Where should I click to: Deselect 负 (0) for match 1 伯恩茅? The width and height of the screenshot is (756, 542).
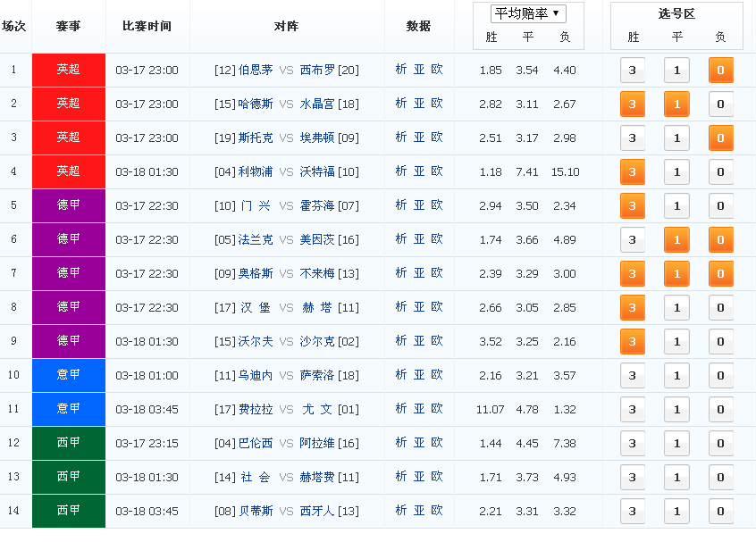721,71
